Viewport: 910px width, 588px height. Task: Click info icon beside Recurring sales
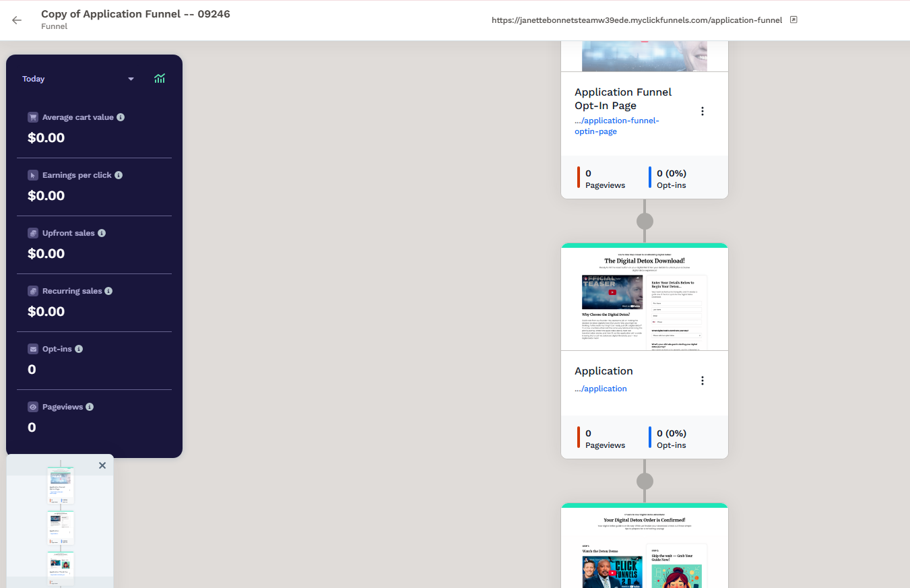[x=108, y=291]
